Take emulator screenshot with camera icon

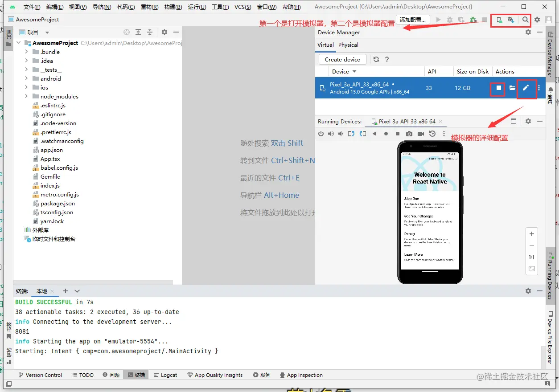pos(409,134)
